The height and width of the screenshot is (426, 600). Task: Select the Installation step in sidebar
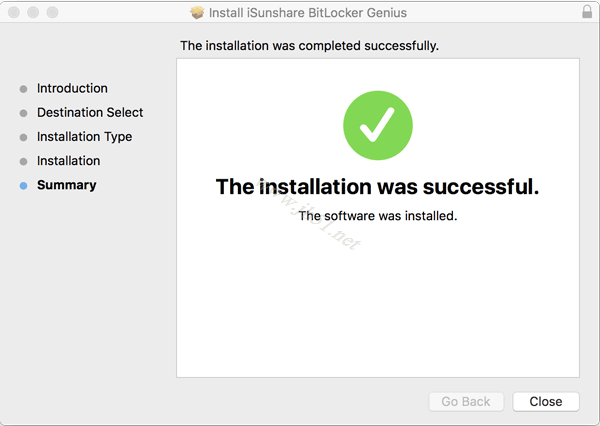pos(68,161)
